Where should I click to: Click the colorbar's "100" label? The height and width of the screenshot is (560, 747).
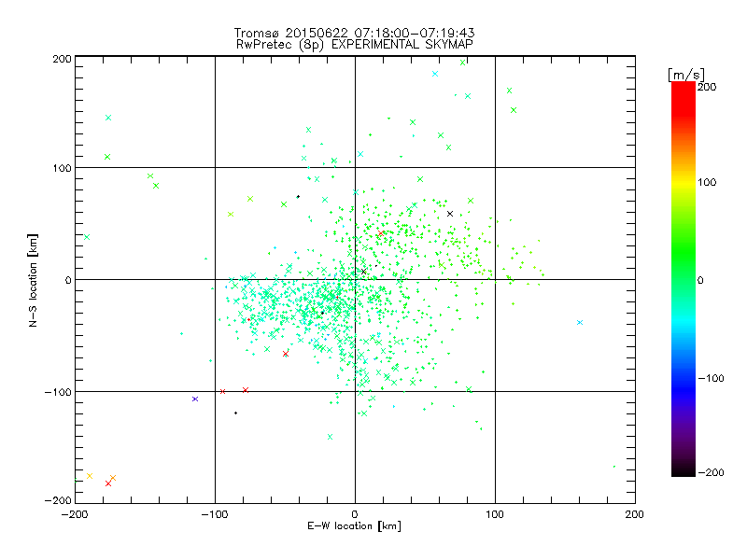(707, 182)
